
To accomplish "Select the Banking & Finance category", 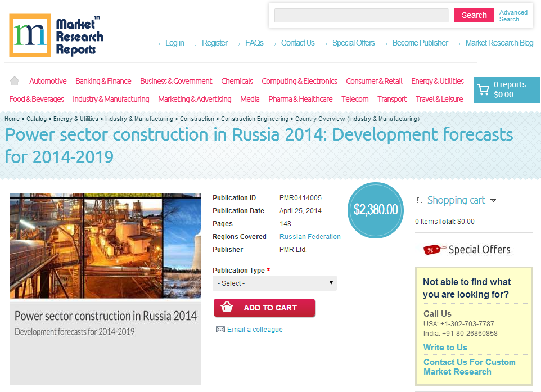I will tap(103, 81).
